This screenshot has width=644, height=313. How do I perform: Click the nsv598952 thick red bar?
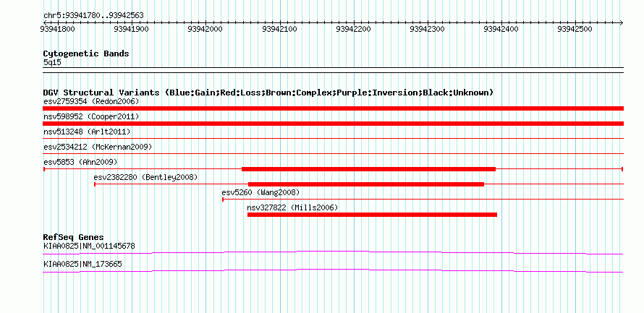[x=333, y=124]
